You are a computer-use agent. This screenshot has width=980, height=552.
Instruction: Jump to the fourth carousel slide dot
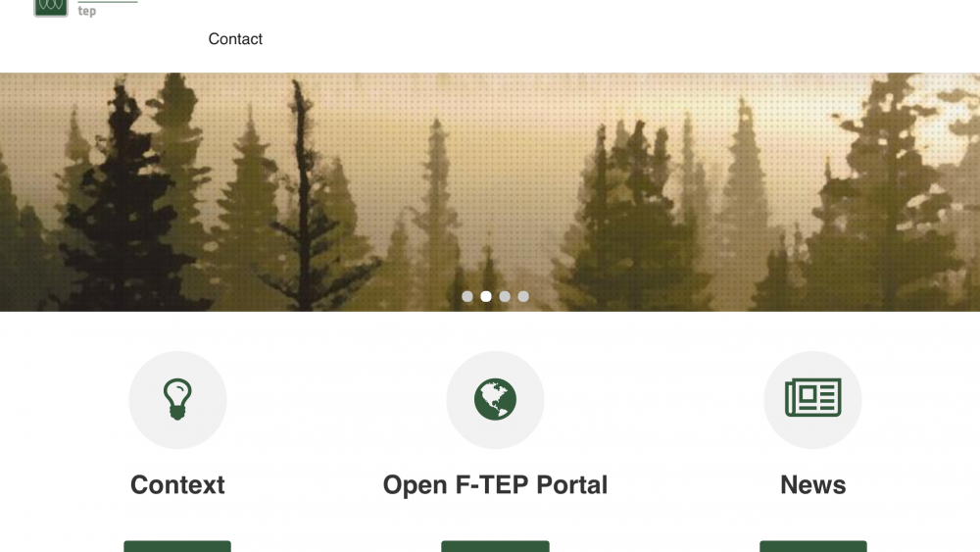pyautogui.click(x=523, y=296)
